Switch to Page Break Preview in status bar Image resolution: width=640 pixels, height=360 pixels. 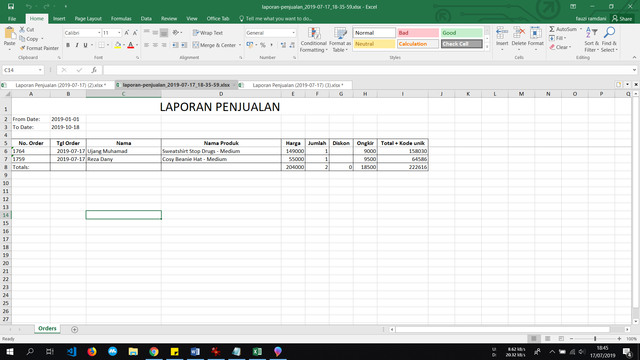pos(561,339)
